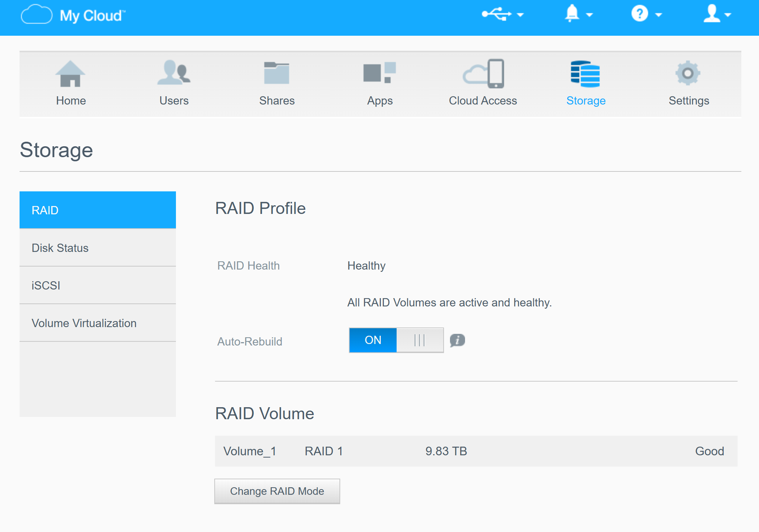Open the Users section icon
Viewport: 759px width, 532px height.
pos(174,73)
